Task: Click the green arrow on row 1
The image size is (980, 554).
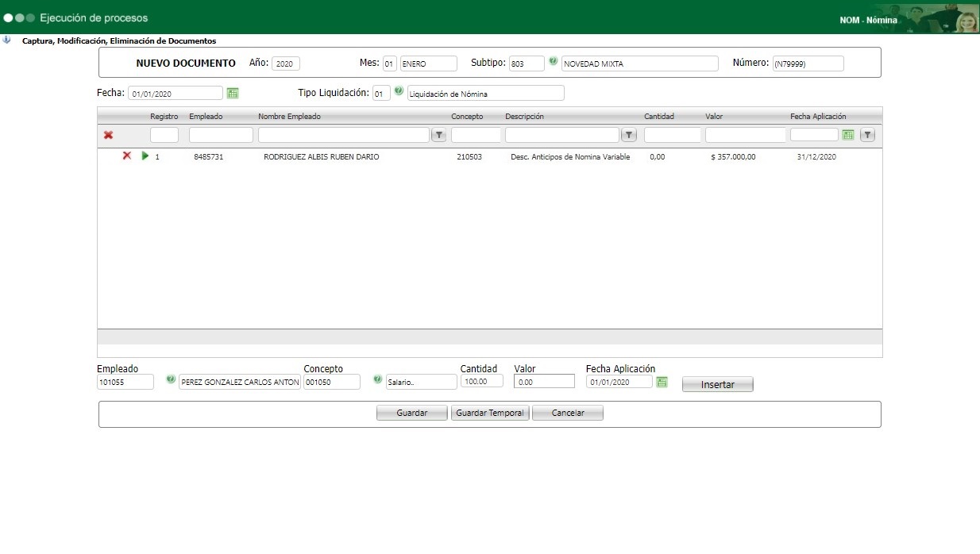Action: point(145,156)
